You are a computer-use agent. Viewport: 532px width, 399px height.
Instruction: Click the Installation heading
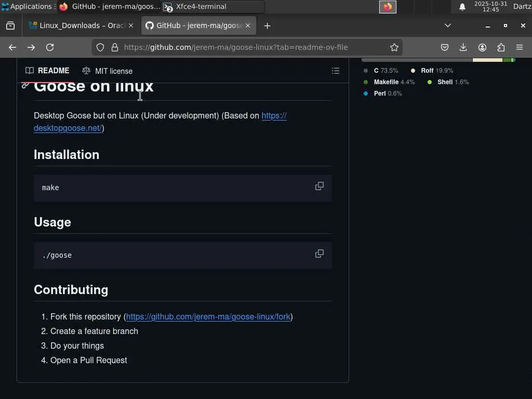(66, 155)
